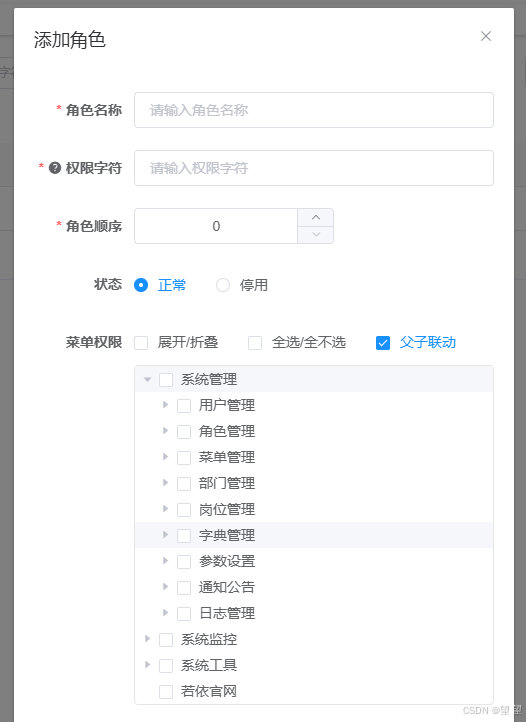Select the 正常 status radio button
The width and height of the screenshot is (526, 722).
click(141, 285)
